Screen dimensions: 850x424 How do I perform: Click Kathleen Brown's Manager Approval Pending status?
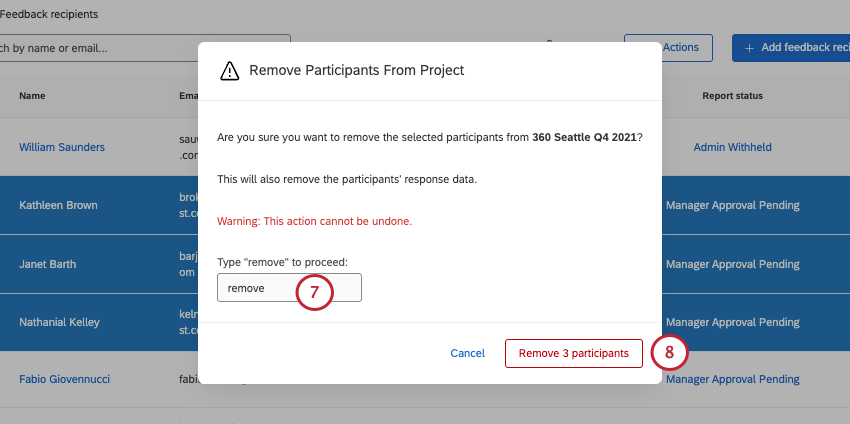tap(732, 205)
